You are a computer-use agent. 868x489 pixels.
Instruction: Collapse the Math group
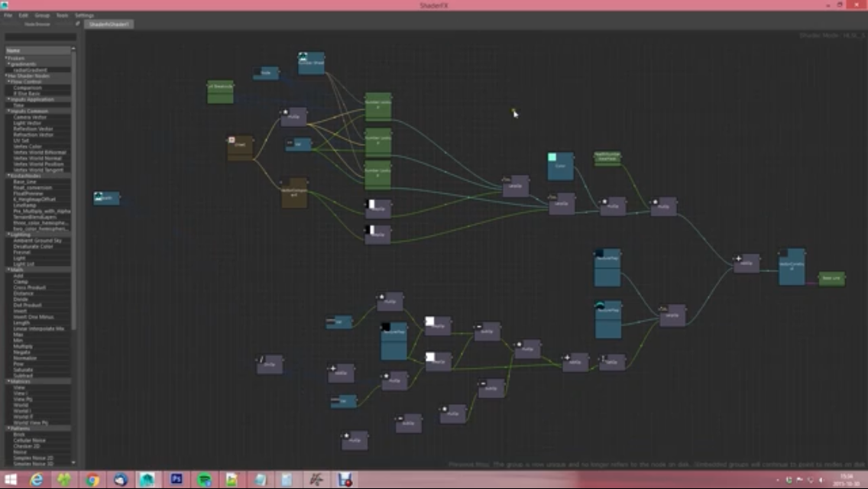tap(9, 270)
